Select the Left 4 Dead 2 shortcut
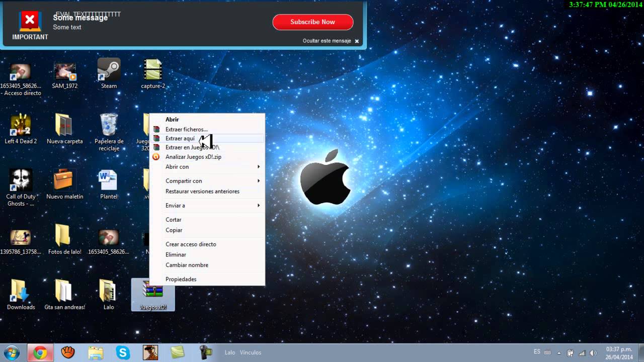This screenshot has width=644, height=362. pyautogui.click(x=21, y=129)
